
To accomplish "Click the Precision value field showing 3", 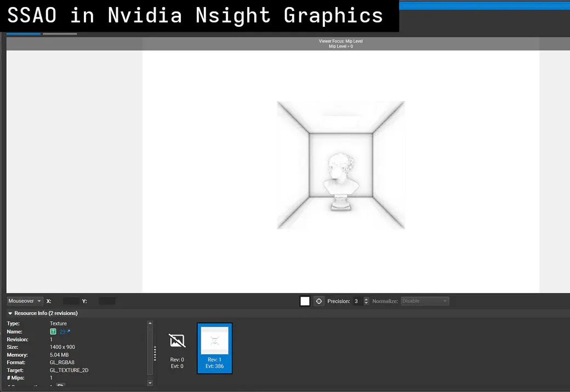I will click(x=357, y=301).
